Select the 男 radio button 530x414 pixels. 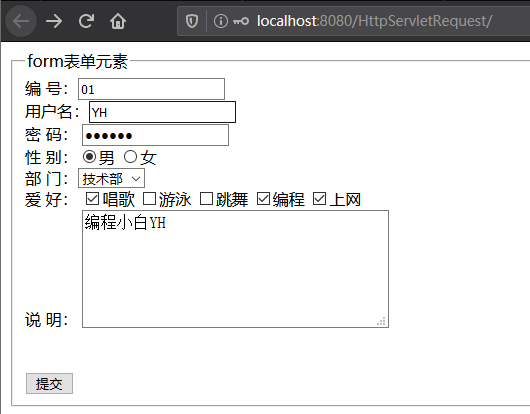[89, 157]
